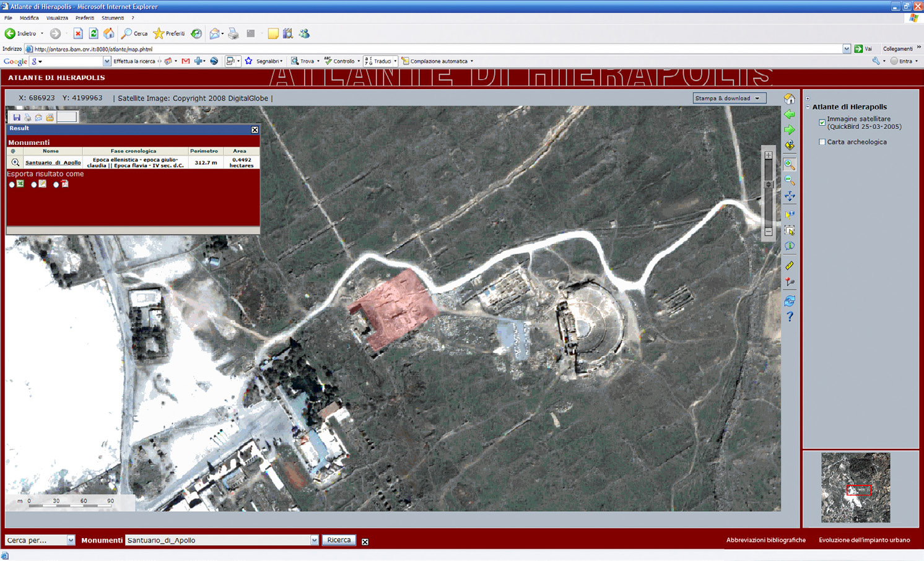Select the pan (four blue arrows) tool
Viewport: 924px width, 561px height.
[x=789, y=196]
